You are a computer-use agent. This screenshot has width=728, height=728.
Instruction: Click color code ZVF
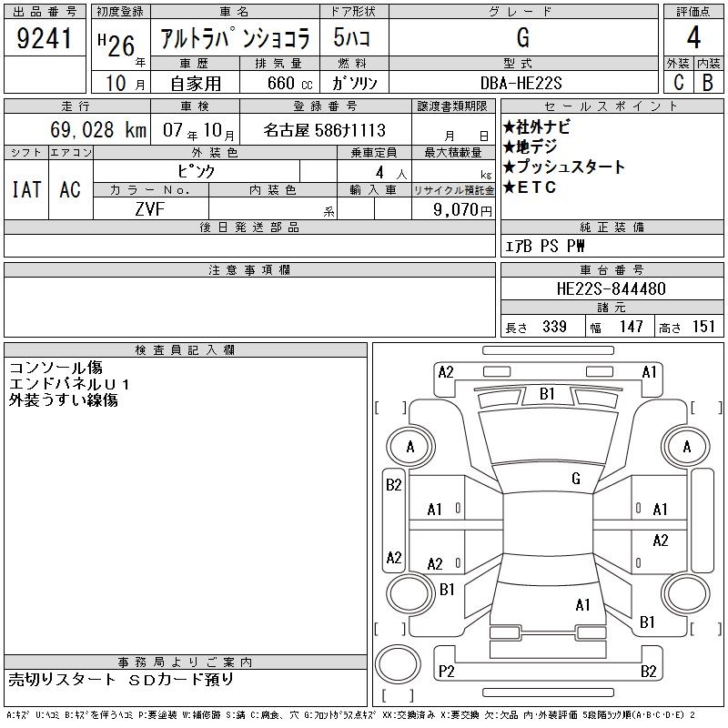(149, 208)
